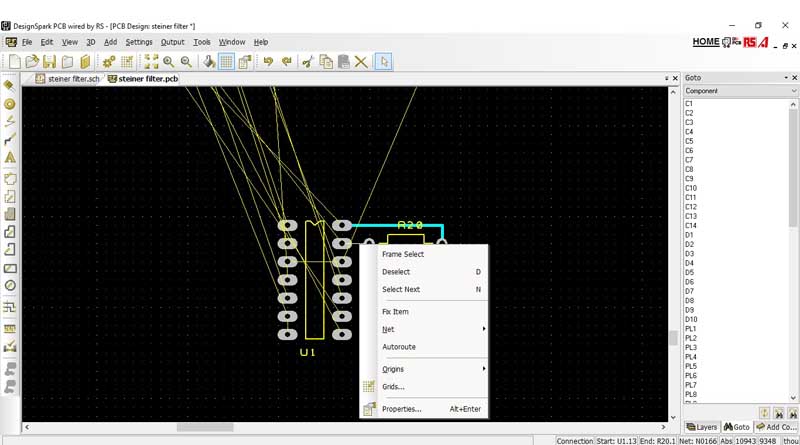Select C1 in Goto list
This screenshot has height=445, width=800.
tap(689, 104)
